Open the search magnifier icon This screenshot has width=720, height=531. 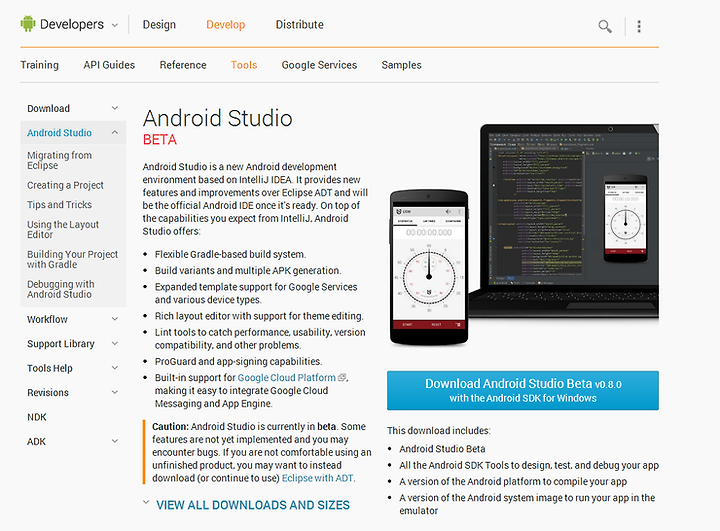(x=605, y=26)
